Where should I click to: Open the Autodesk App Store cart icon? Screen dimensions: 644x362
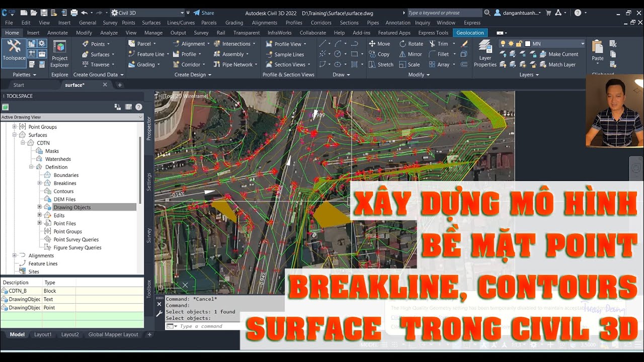548,13
